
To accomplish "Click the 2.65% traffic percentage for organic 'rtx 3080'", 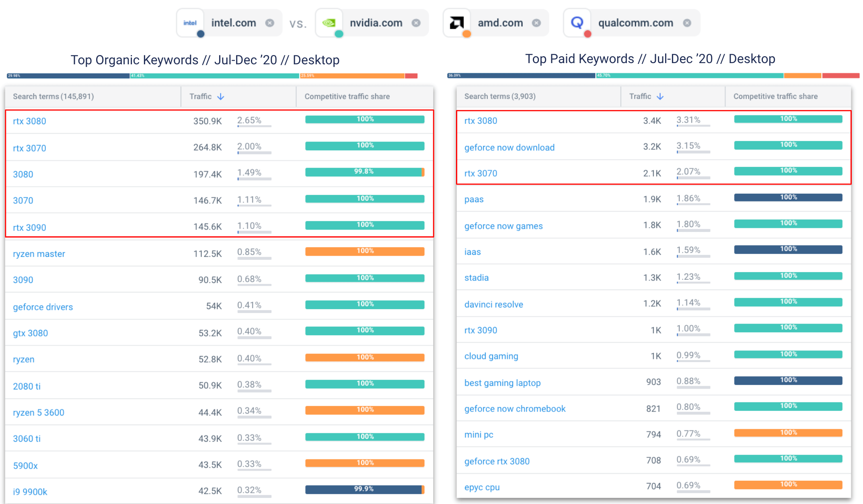I will point(249,120).
